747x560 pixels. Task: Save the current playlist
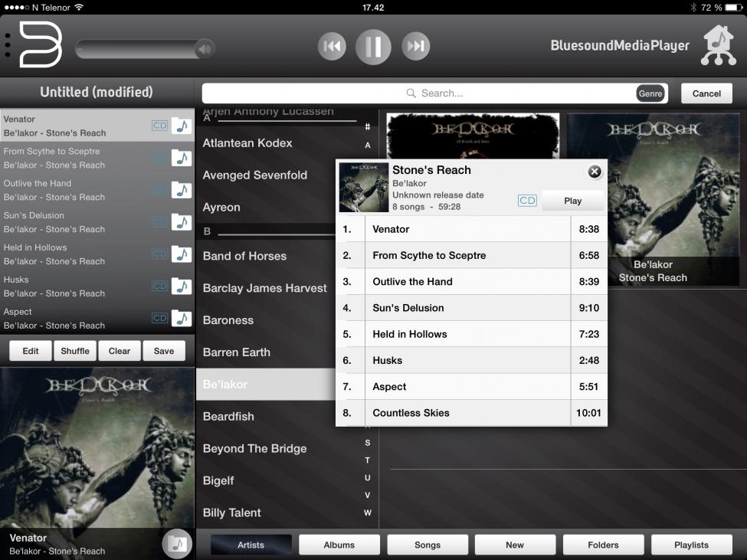(x=164, y=351)
